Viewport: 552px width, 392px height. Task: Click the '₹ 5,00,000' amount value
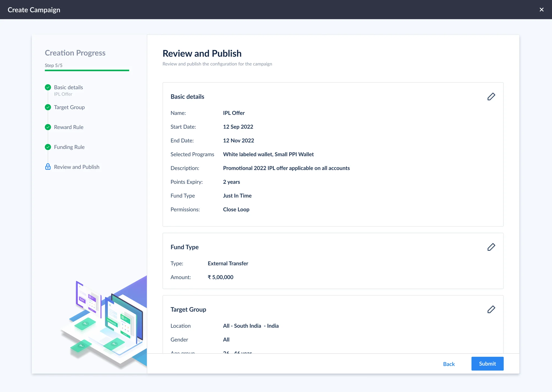[221, 277]
